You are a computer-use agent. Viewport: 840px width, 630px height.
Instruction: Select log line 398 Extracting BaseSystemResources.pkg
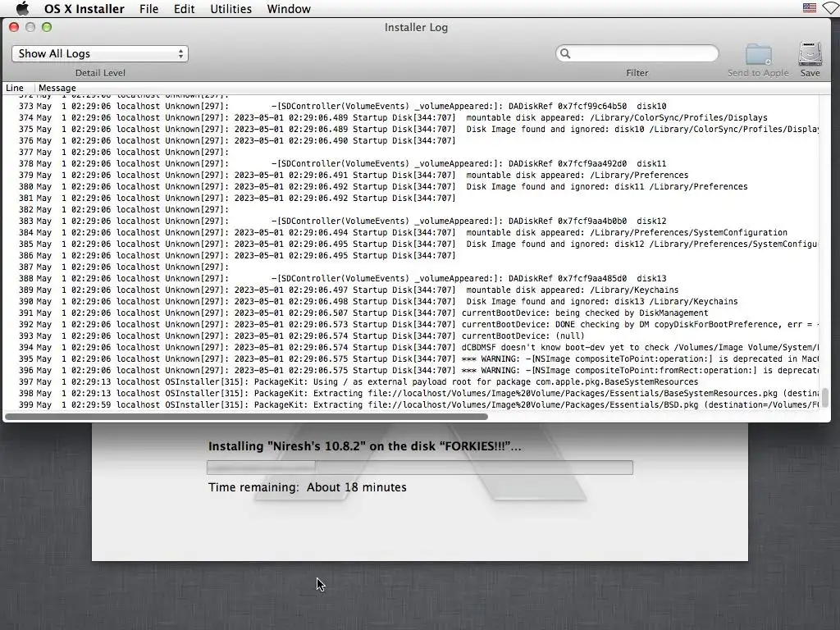(412, 394)
